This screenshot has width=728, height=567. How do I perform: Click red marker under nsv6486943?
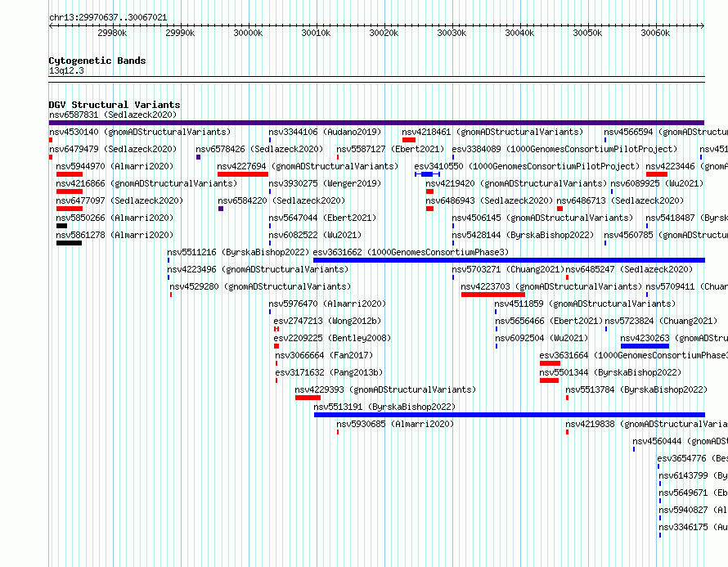(x=430, y=209)
